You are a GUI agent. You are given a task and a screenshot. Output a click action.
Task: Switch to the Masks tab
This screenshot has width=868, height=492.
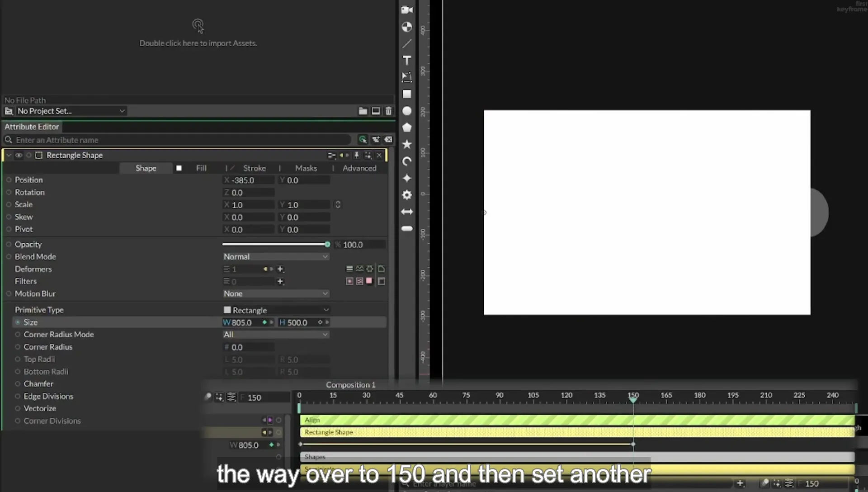[306, 168]
